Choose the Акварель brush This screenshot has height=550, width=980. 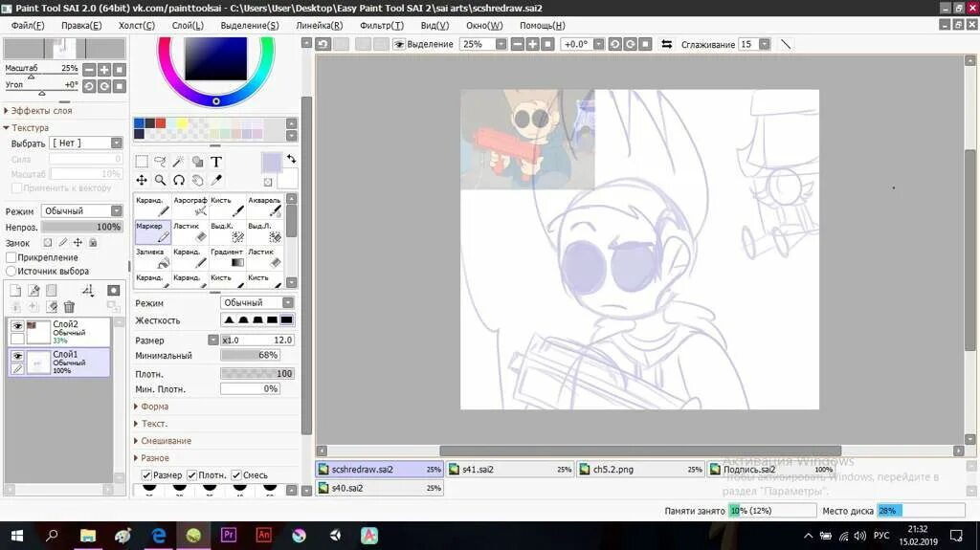264,207
